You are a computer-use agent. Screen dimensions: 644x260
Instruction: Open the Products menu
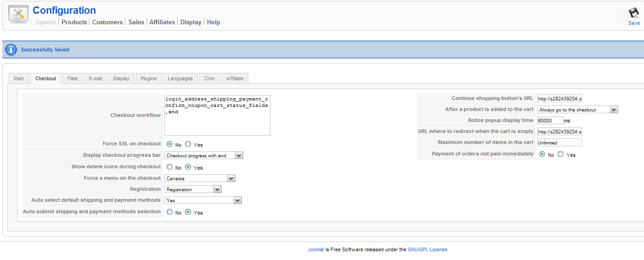point(74,22)
